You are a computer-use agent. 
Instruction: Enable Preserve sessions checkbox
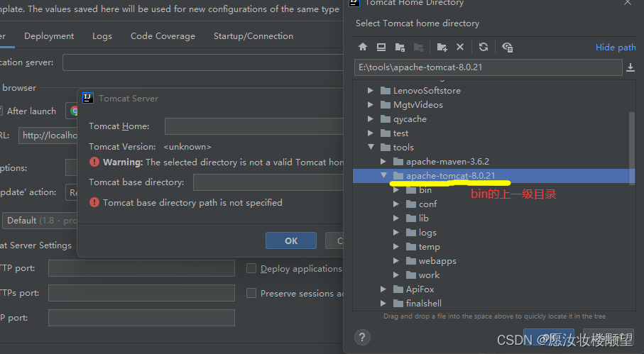[251, 293]
